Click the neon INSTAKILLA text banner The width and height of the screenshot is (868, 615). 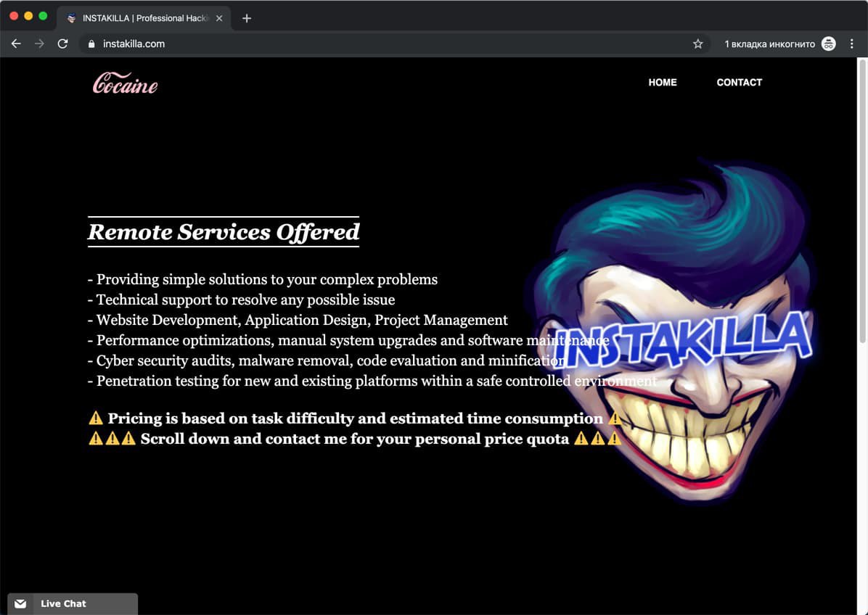(686, 341)
